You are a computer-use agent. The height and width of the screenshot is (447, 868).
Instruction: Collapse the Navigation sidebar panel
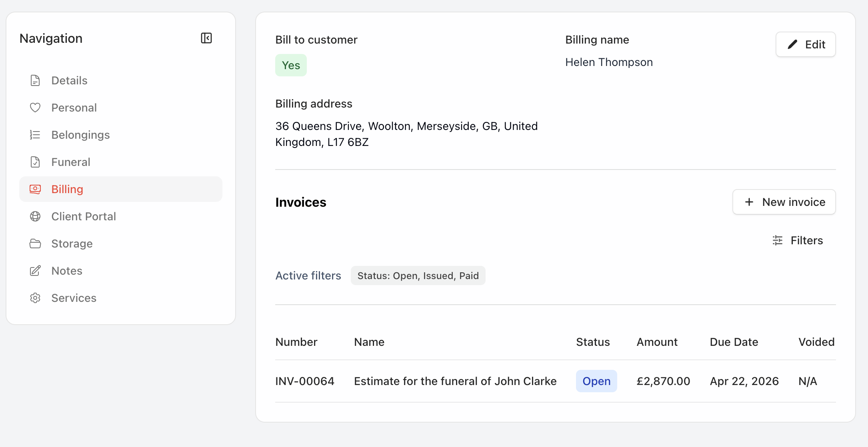click(206, 38)
